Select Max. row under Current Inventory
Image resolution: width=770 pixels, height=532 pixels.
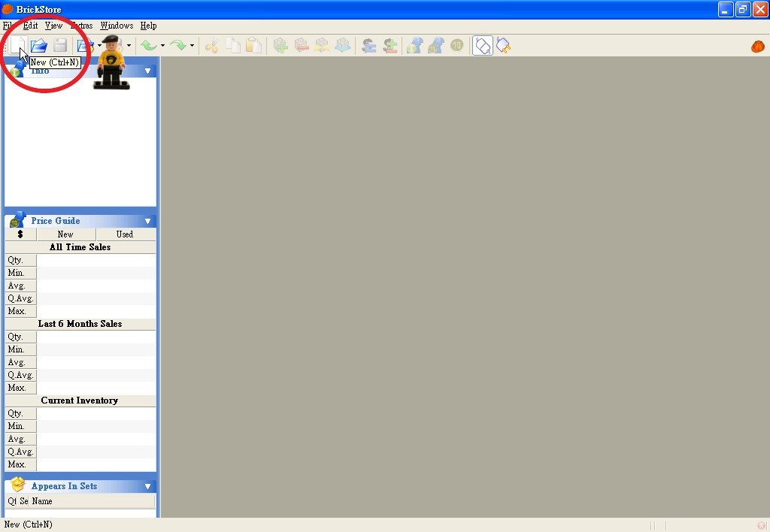click(80, 464)
